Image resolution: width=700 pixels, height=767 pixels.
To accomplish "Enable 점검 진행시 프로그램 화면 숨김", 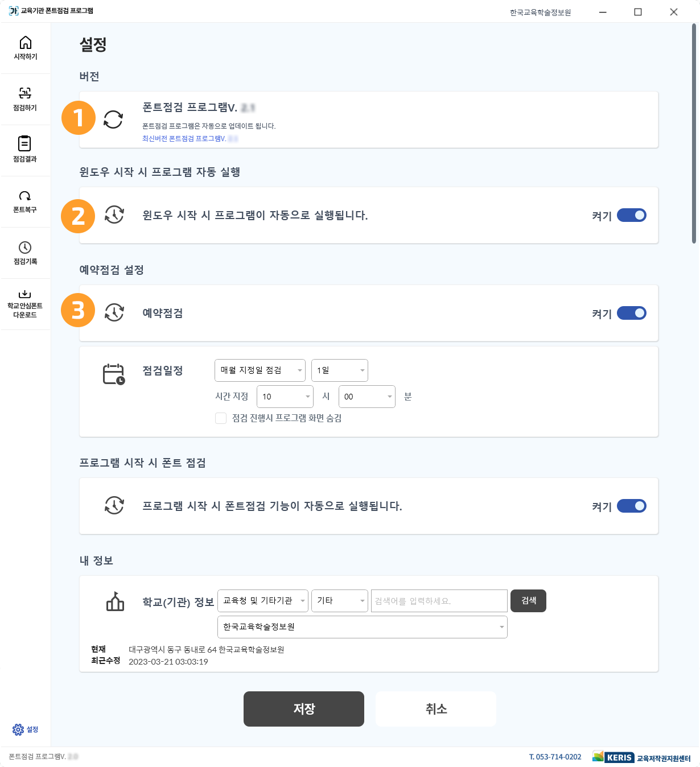I will click(221, 418).
